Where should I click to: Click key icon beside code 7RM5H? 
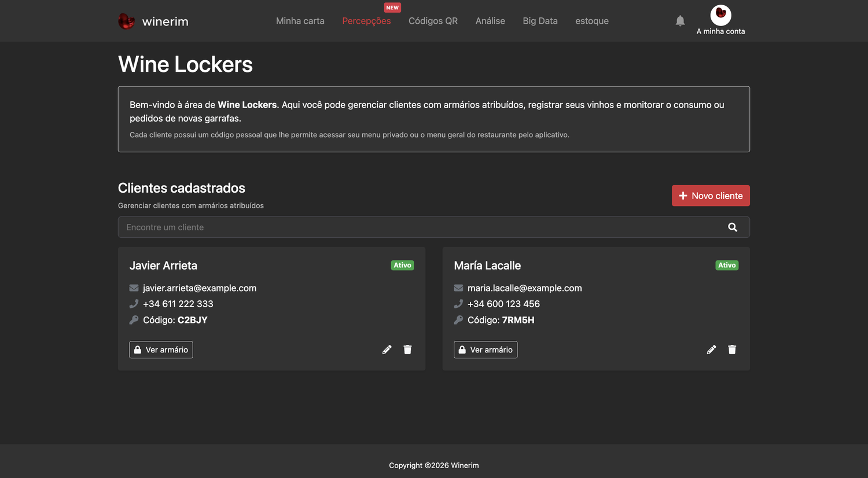tap(458, 320)
